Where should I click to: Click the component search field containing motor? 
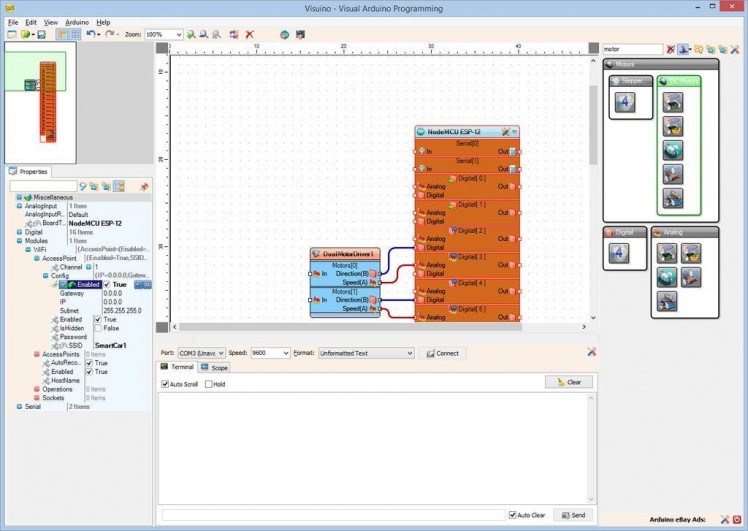click(x=633, y=49)
